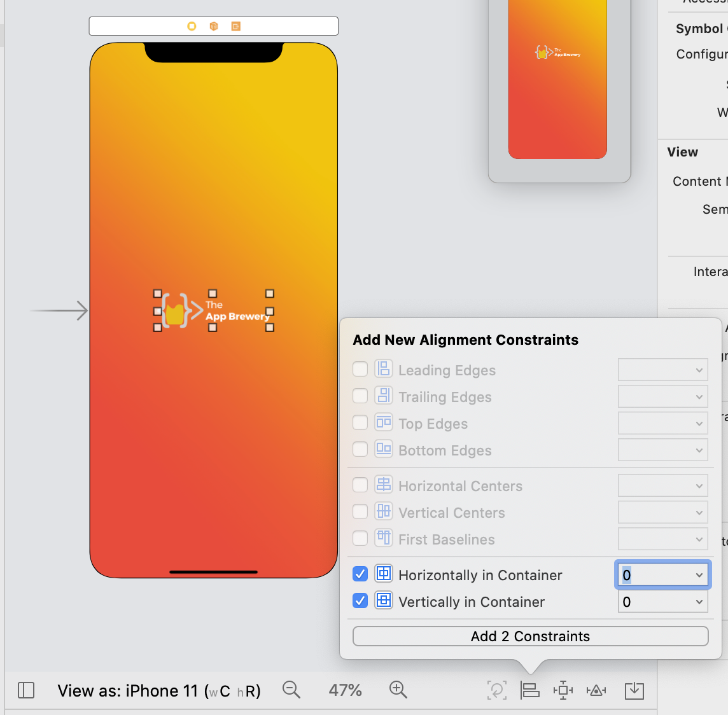Click the Vertically in Container label
This screenshot has width=728, height=715.
click(x=472, y=602)
